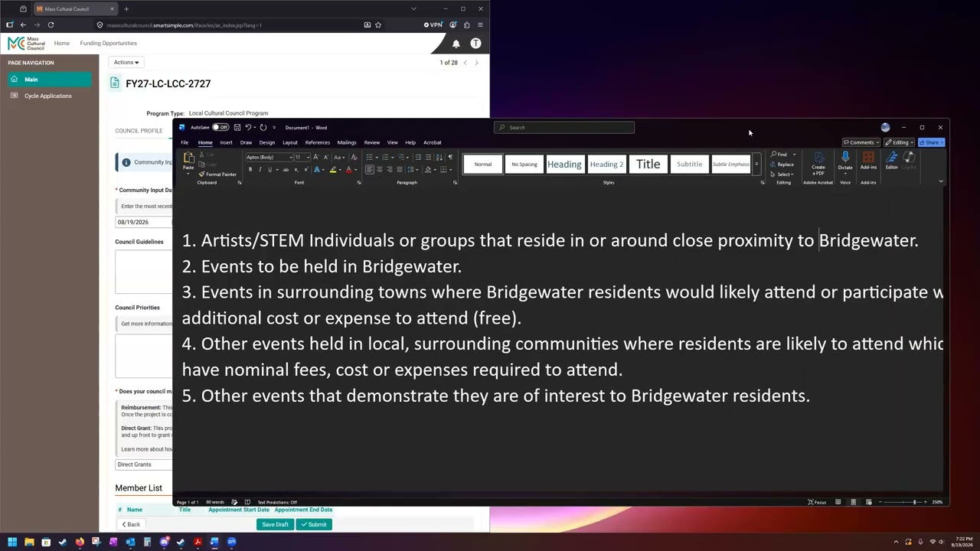This screenshot has height=551, width=980.
Task: Expand the Styles gallery more arrow
Action: coord(756,164)
